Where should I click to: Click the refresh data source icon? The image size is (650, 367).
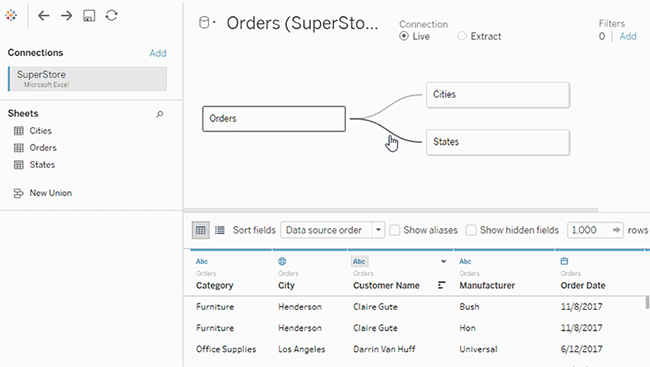[112, 16]
